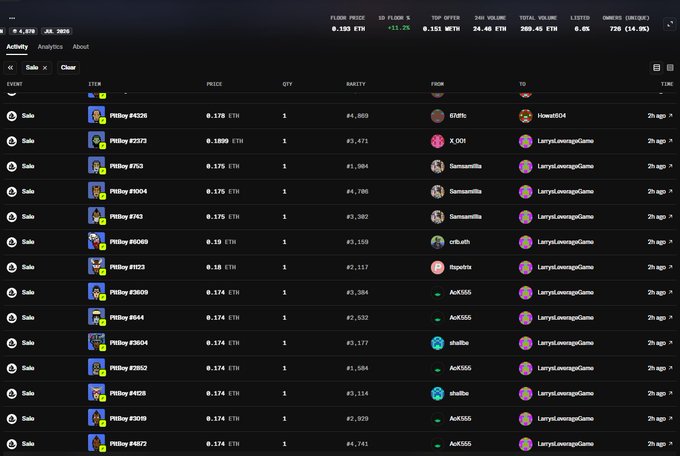The height and width of the screenshot is (456, 680).
Task: Open transaction link arrow for PitBoy #4872
Action: point(670,443)
